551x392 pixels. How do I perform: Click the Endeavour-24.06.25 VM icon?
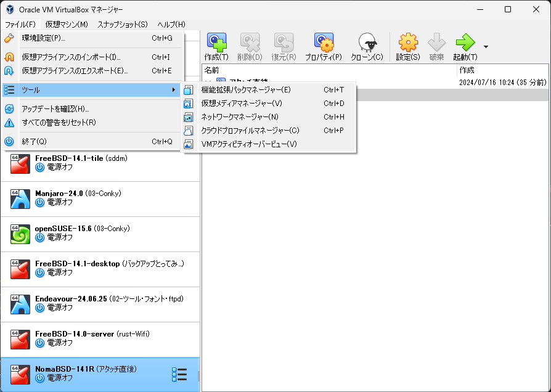20,304
